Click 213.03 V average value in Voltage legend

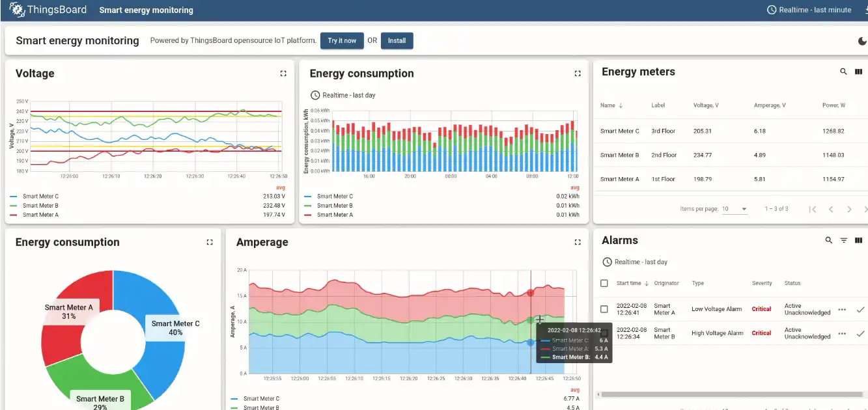point(274,196)
